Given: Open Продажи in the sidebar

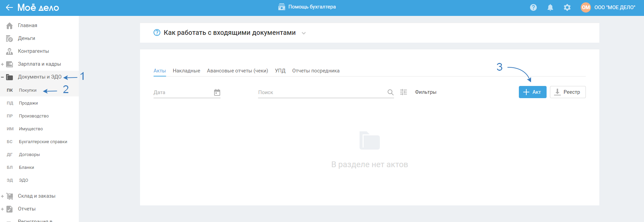Looking at the screenshot, I should tap(28, 103).
